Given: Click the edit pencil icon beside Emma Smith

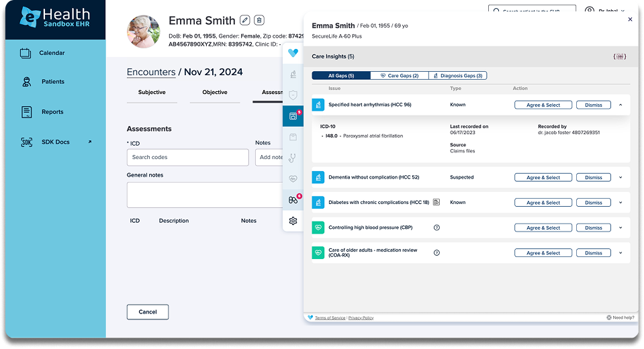Looking at the screenshot, I should coord(245,19).
